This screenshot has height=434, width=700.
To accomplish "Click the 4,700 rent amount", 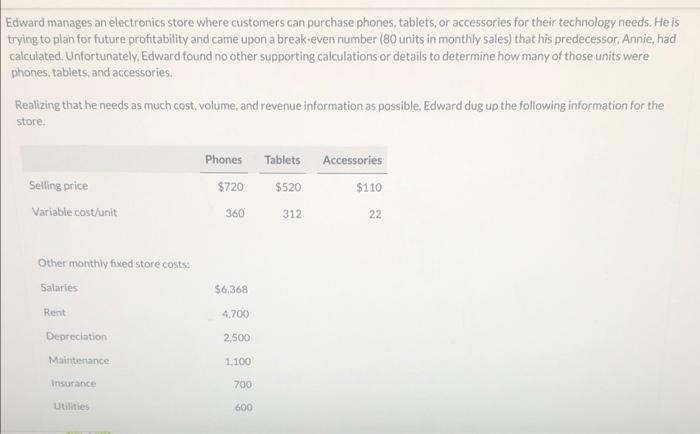I will tap(237, 313).
